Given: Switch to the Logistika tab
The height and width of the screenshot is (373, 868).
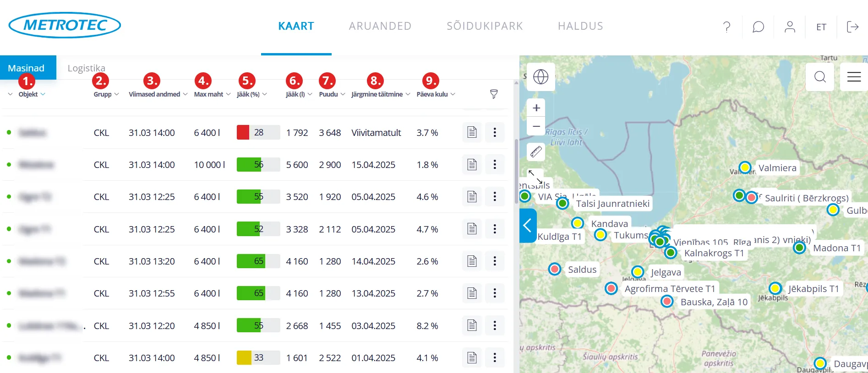Looking at the screenshot, I should coord(86,68).
